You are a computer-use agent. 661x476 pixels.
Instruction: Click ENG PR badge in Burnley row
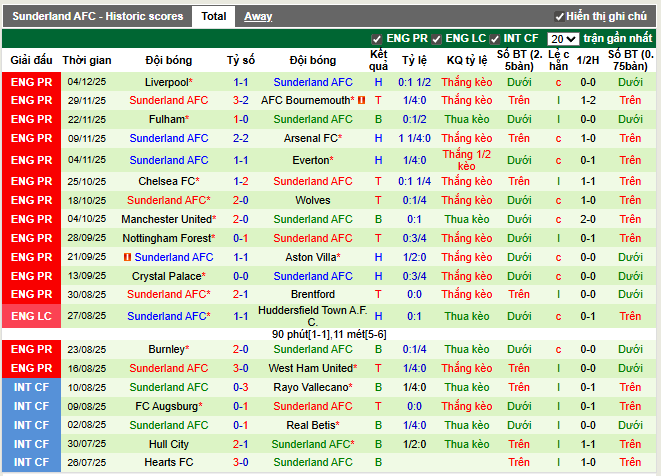tap(31, 350)
